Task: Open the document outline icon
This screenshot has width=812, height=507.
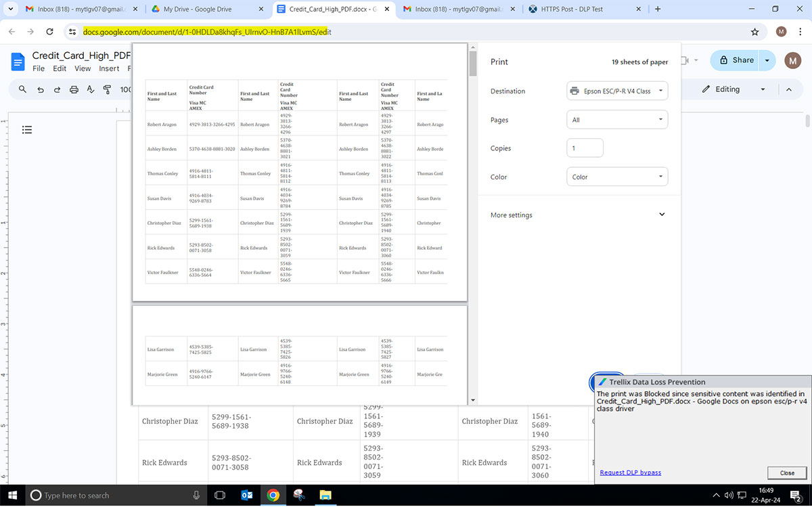Action: coord(27,129)
